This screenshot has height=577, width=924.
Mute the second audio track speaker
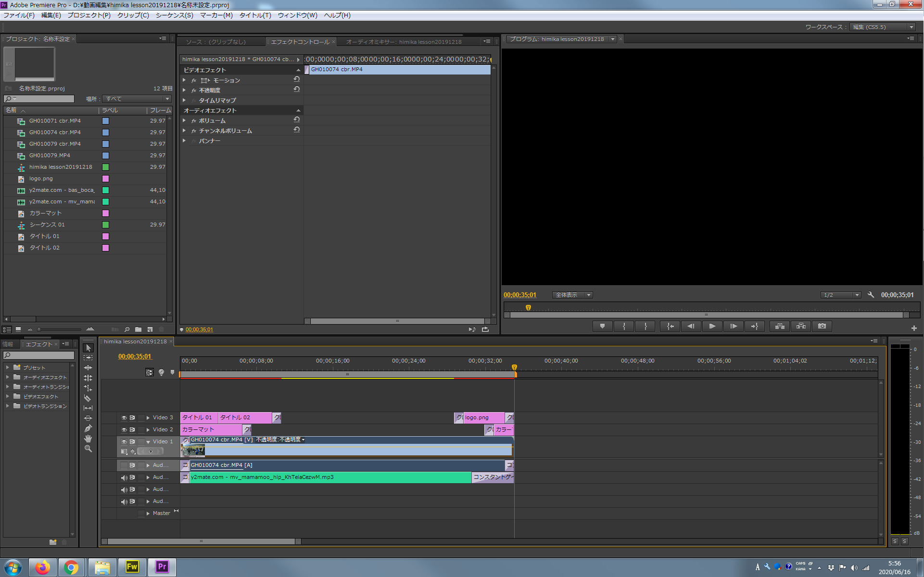point(124,477)
